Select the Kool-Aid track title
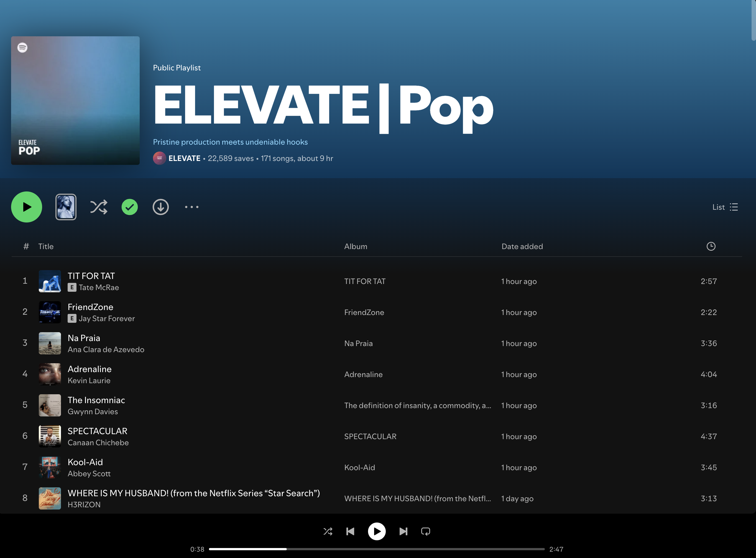 tap(85, 462)
